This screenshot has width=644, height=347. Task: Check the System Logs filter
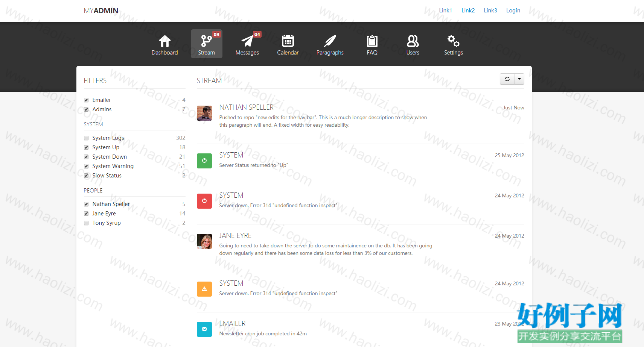[86, 138]
